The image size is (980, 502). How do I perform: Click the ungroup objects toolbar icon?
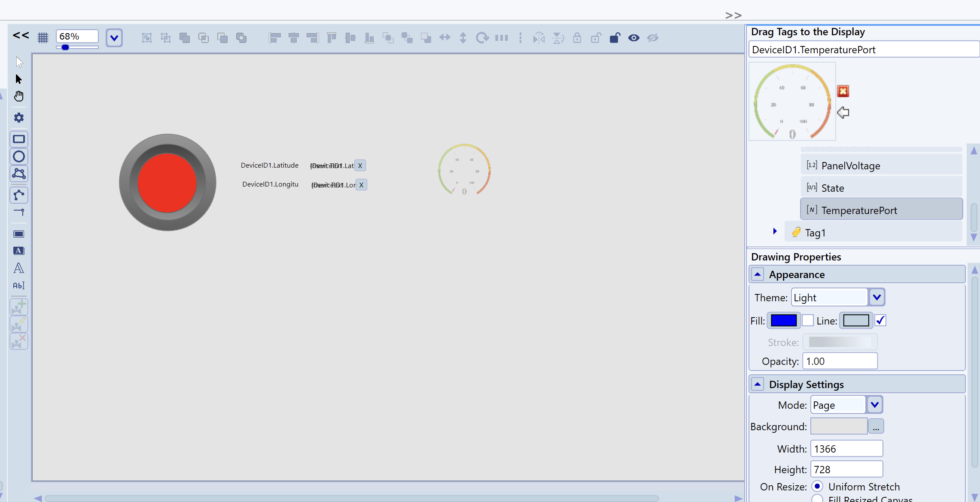click(x=166, y=38)
